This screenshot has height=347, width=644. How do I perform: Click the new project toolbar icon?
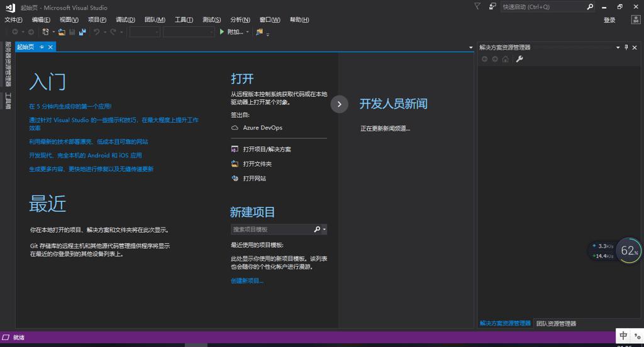point(45,31)
